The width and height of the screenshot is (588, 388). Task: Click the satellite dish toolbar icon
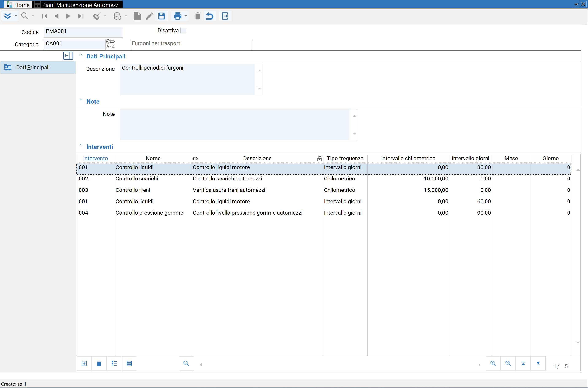tap(97, 16)
